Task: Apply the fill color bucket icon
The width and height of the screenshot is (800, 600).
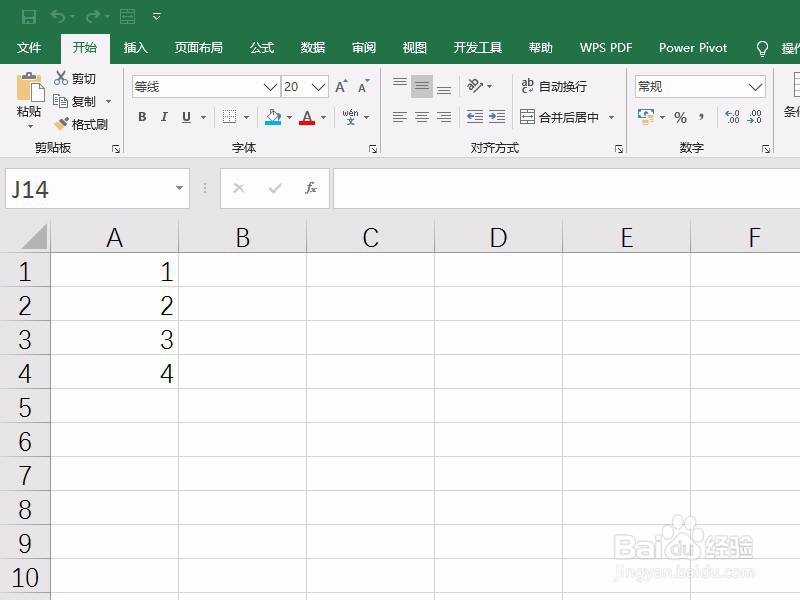Action: [273, 117]
